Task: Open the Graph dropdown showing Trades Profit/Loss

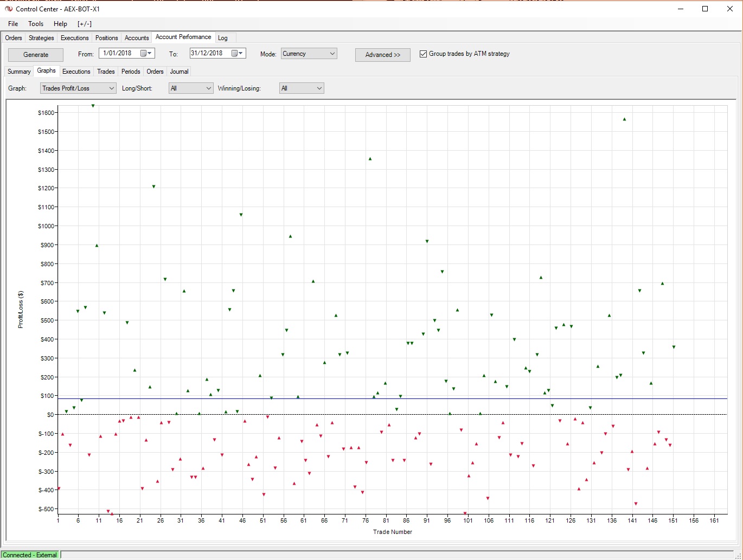Action: point(78,88)
